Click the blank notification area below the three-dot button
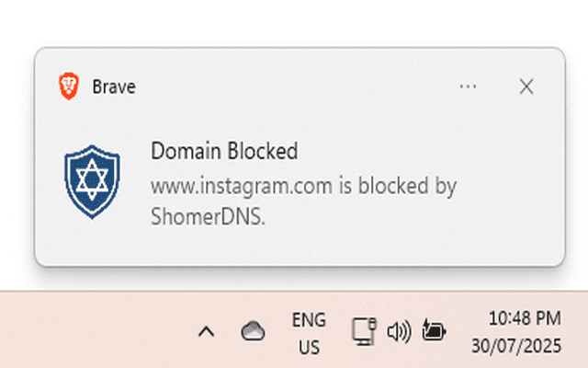588x368 pixels. point(468,138)
